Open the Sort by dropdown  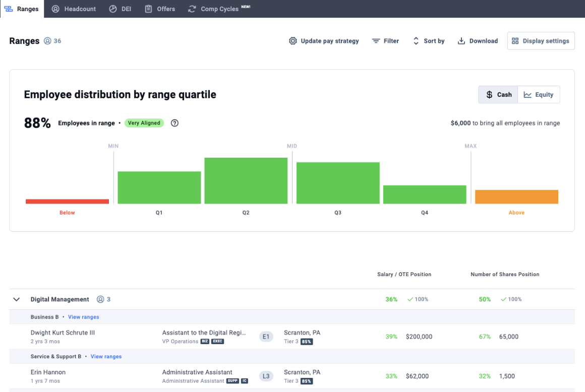(429, 41)
